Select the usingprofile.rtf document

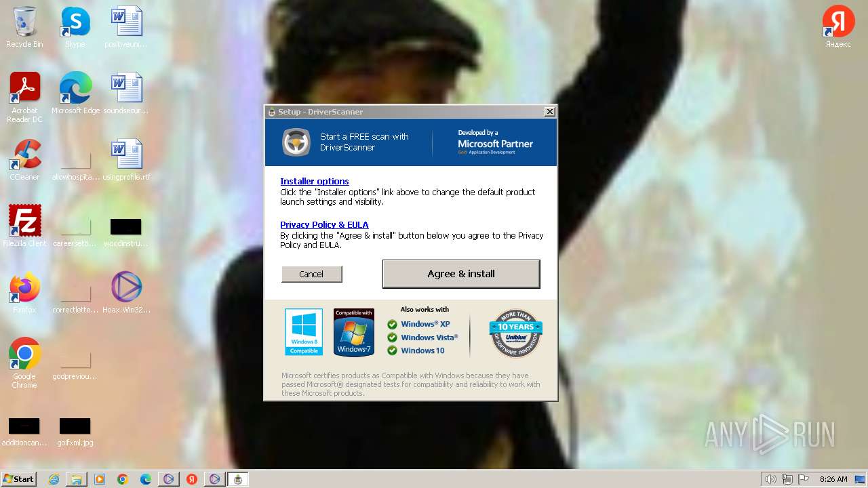tap(126, 160)
